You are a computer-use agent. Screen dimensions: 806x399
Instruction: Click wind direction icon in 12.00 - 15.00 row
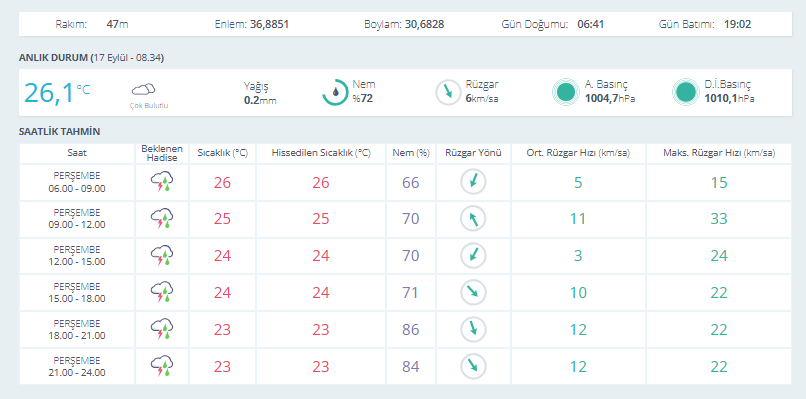tap(473, 256)
